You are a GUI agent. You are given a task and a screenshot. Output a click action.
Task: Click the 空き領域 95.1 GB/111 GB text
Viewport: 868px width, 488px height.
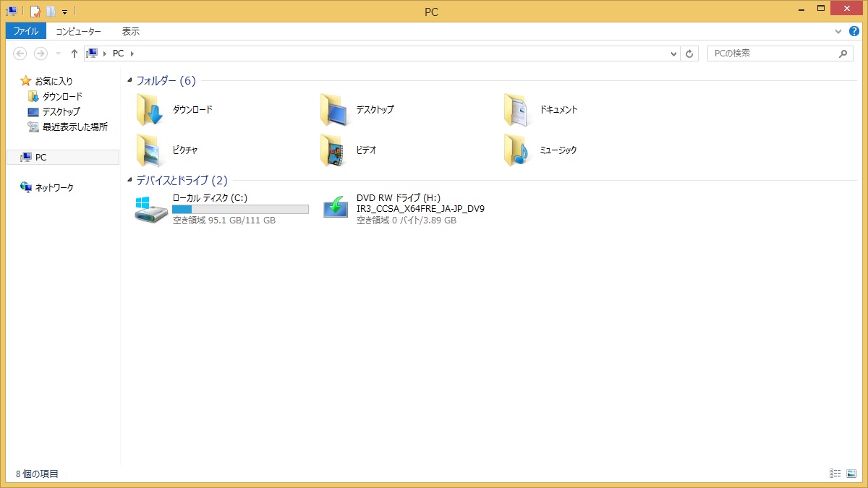tap(224, 221)
